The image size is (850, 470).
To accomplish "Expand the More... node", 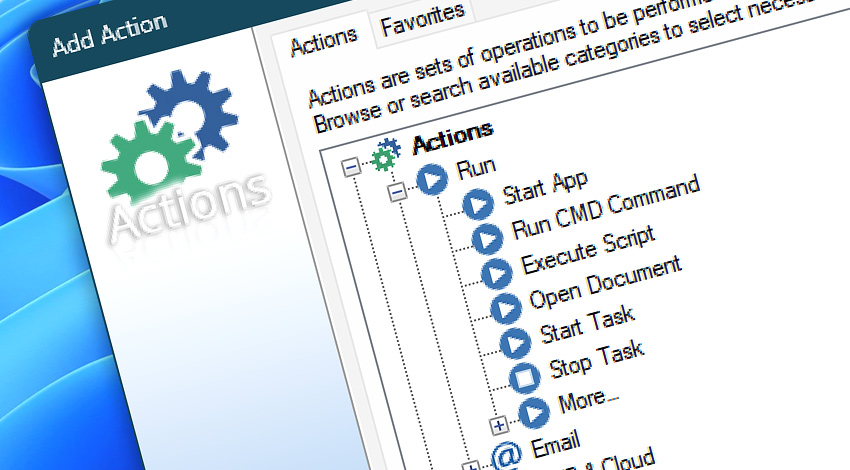I will 499,426.
